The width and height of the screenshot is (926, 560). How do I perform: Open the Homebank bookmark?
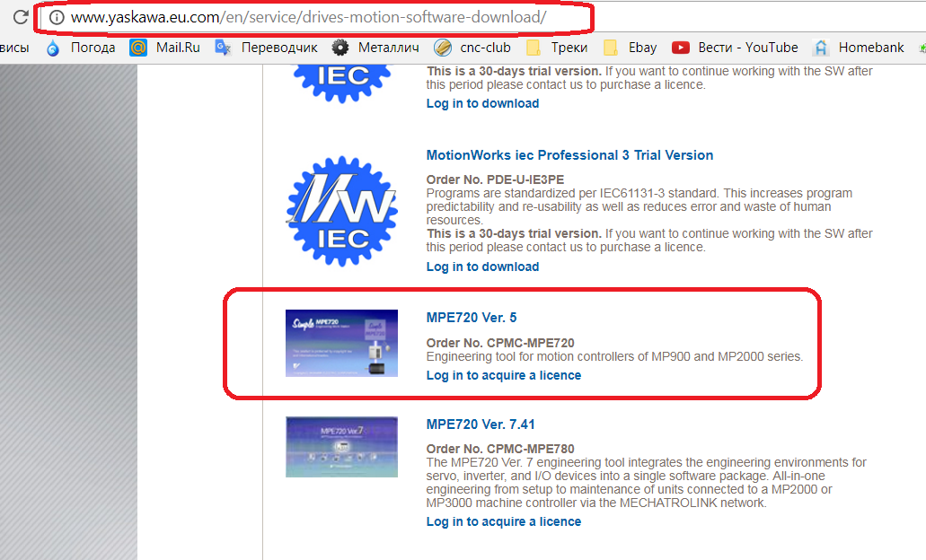[858, 48]
